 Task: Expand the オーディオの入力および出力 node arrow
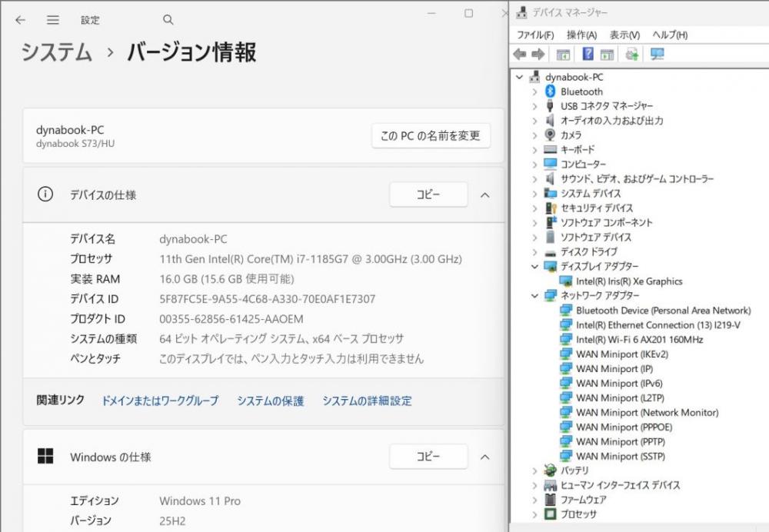click(x=535, y=121)
